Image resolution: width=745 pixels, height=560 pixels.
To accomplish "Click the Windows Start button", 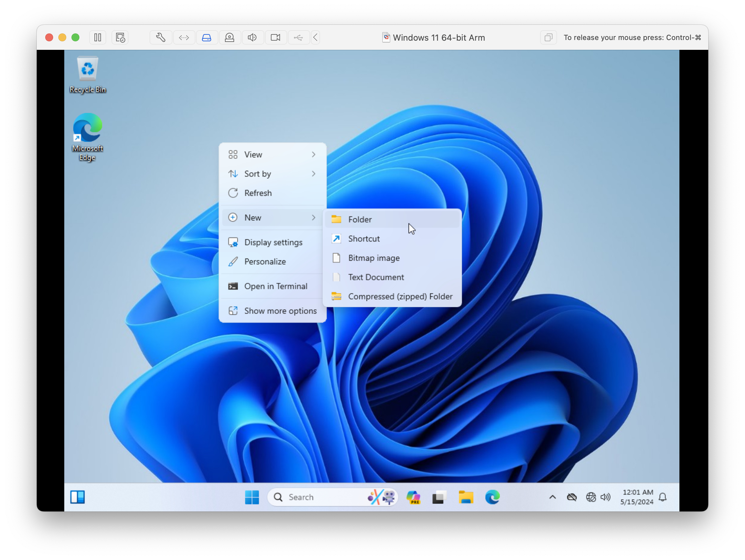I will (x=252, y=497).
